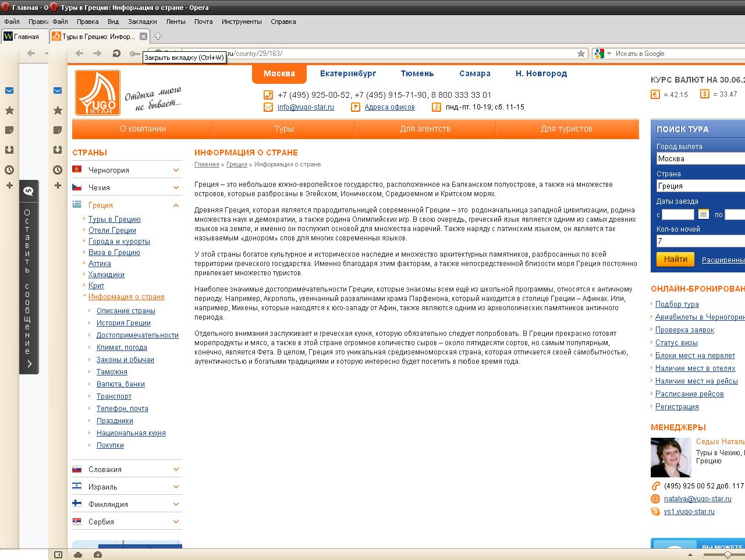Viewport: 745px width, 560px height.
Task: Open the Закладки menu
Action: pos(143,22)
